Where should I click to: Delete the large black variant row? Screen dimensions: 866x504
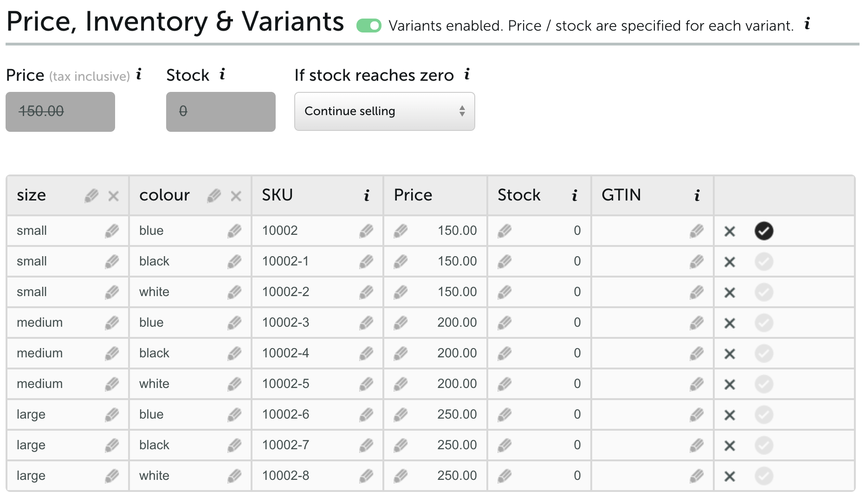pos(730,446)
